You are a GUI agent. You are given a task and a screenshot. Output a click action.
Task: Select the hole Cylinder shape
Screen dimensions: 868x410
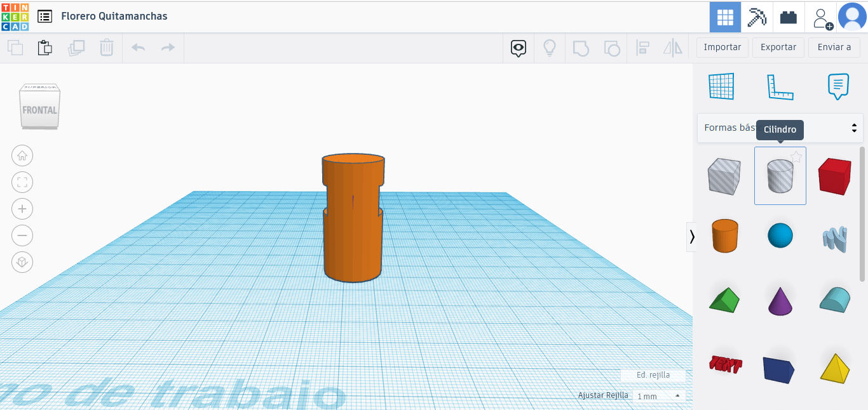coord(780,176)
